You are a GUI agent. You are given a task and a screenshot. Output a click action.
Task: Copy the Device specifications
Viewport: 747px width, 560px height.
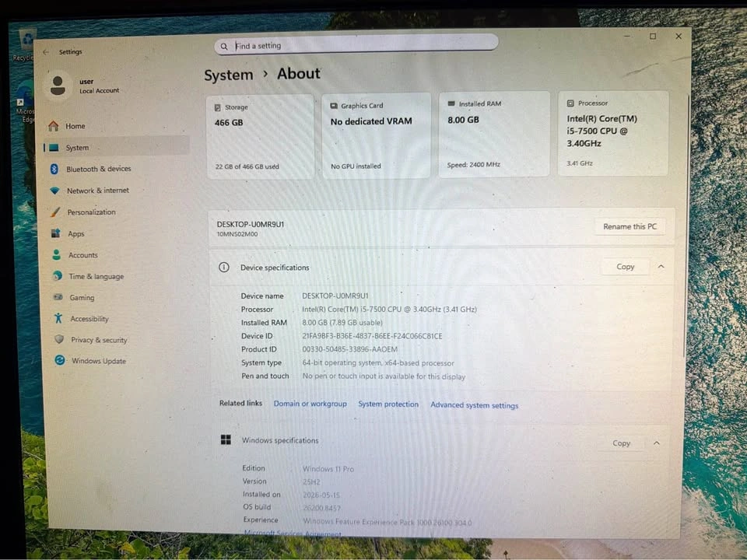(x=625, y=267)
